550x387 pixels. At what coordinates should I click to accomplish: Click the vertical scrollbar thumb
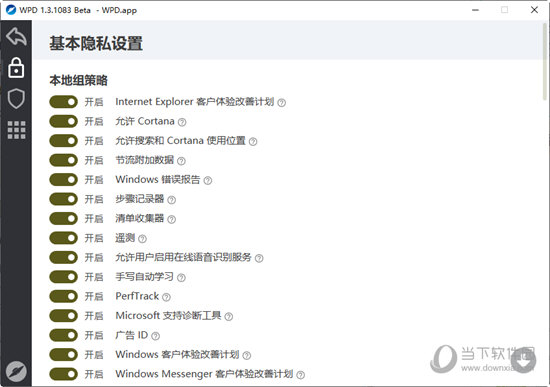tap(546, 61)
